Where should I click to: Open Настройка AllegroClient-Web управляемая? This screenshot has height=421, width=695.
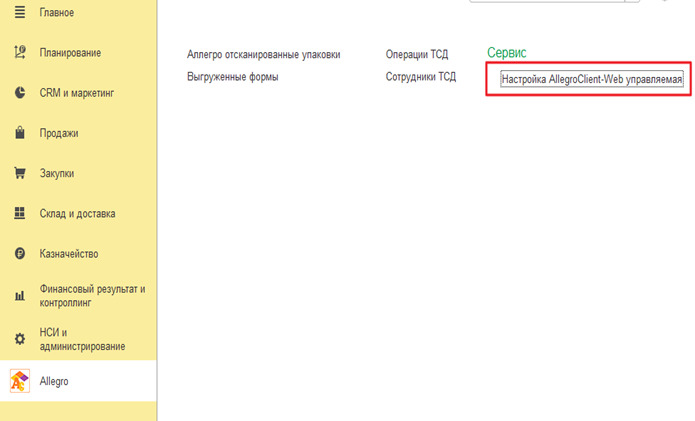tap(592, 79)
